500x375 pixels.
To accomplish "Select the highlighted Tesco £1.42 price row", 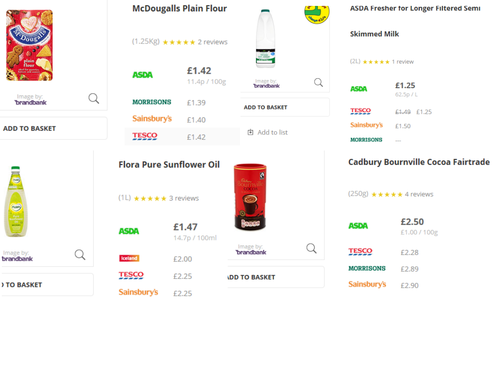I will click(x=182, y=136).
